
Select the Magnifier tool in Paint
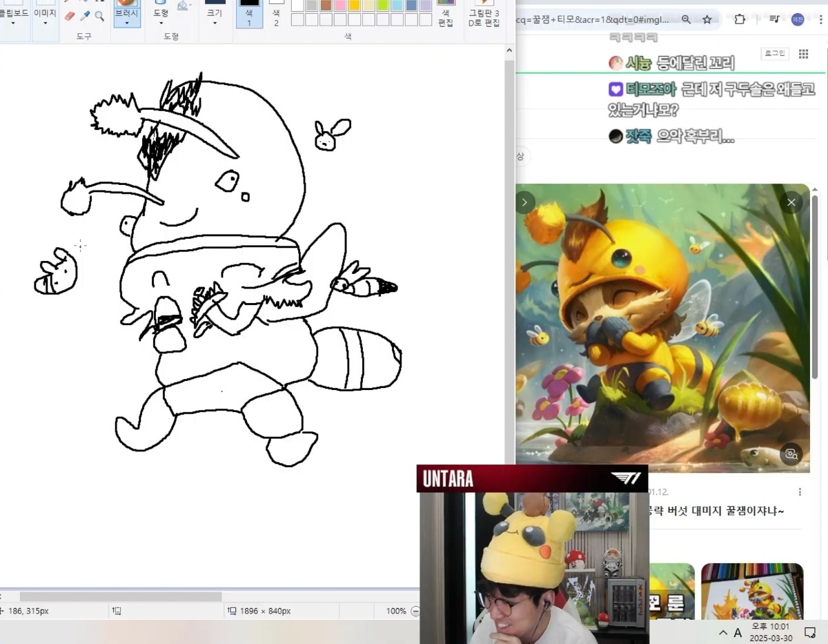tap(99, 16)
